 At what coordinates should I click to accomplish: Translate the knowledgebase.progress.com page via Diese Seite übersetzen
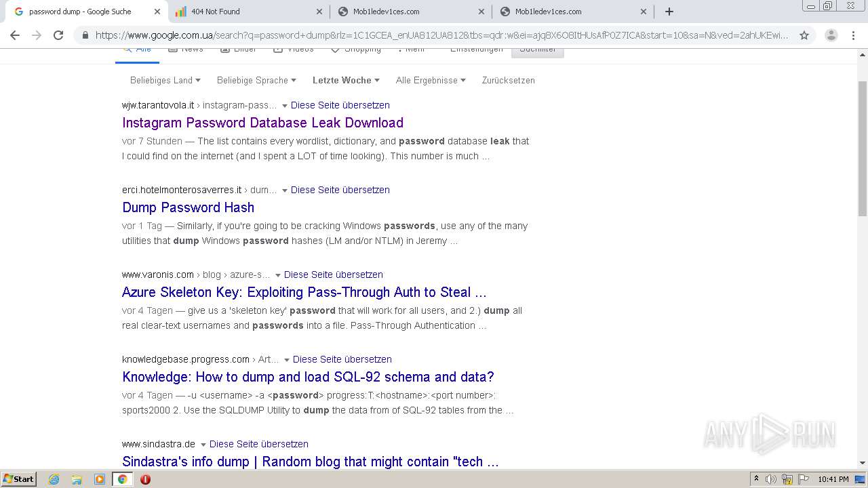(x=342, y=359)
